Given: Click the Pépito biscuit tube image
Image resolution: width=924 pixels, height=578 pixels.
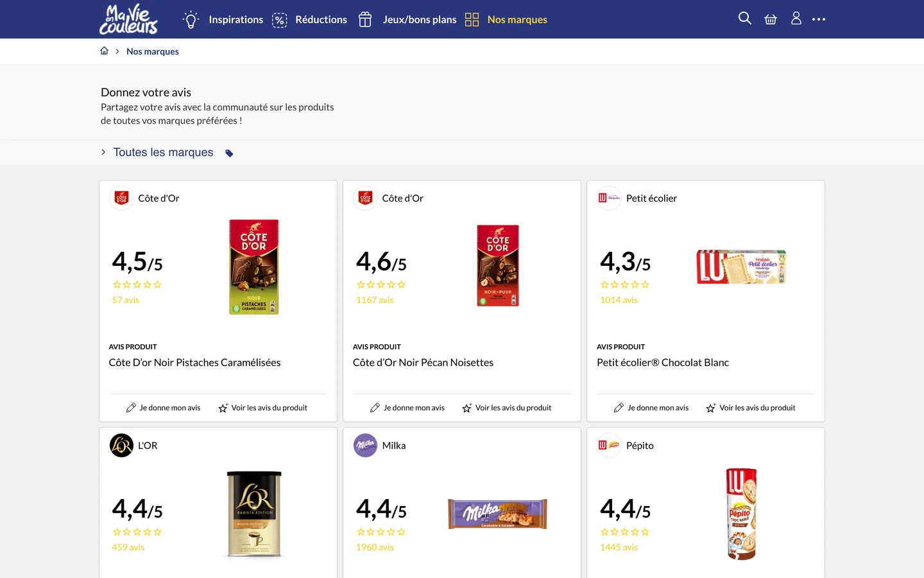Looking at the screenshot, I should (742, 514).
